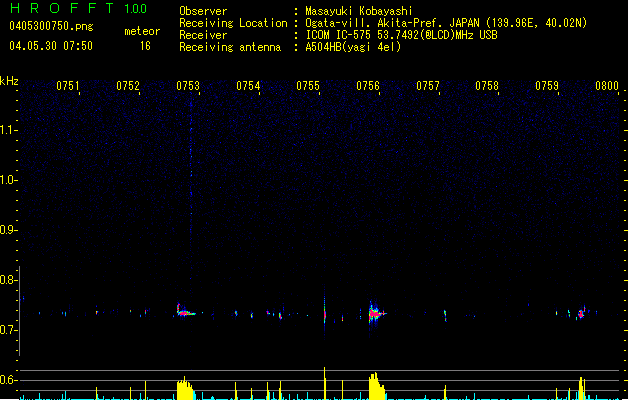Click the 0752 time axis marker
Viewport: 629px width, 400px height.
pyautogui.click(x=128, y=86)
